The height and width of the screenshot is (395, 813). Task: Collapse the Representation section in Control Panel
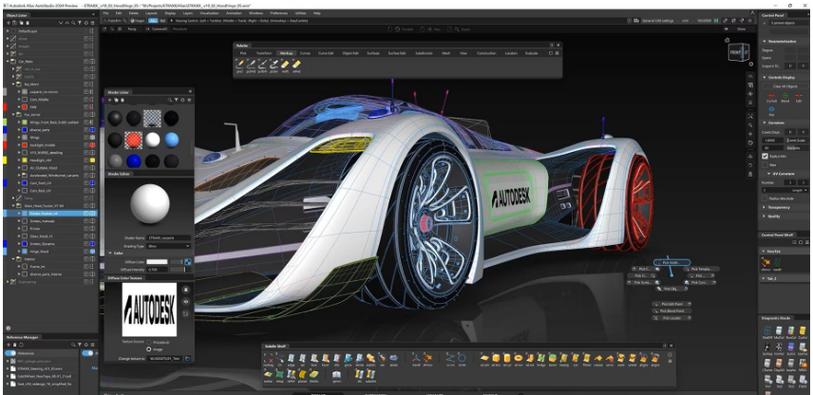coord(764,41)
